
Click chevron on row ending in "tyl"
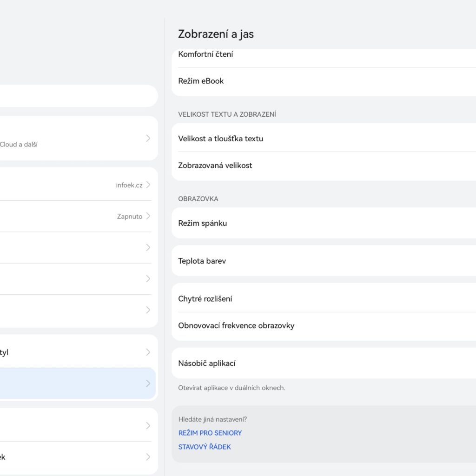(x=148, y=352)
